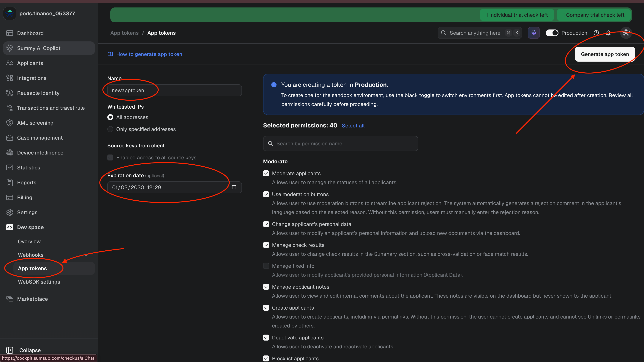Click the Applicants people icon

(x=10, y=63)
